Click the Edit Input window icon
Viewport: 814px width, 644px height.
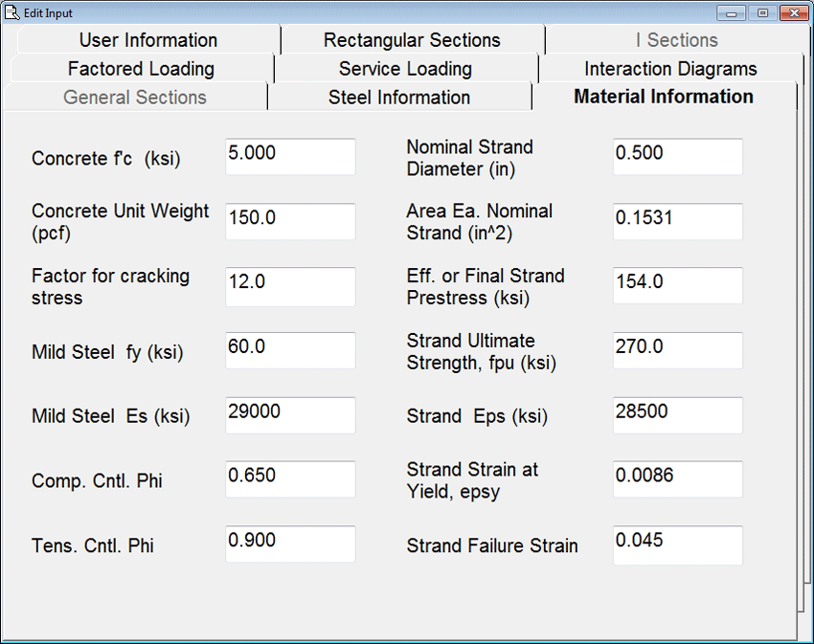[12, 12]
